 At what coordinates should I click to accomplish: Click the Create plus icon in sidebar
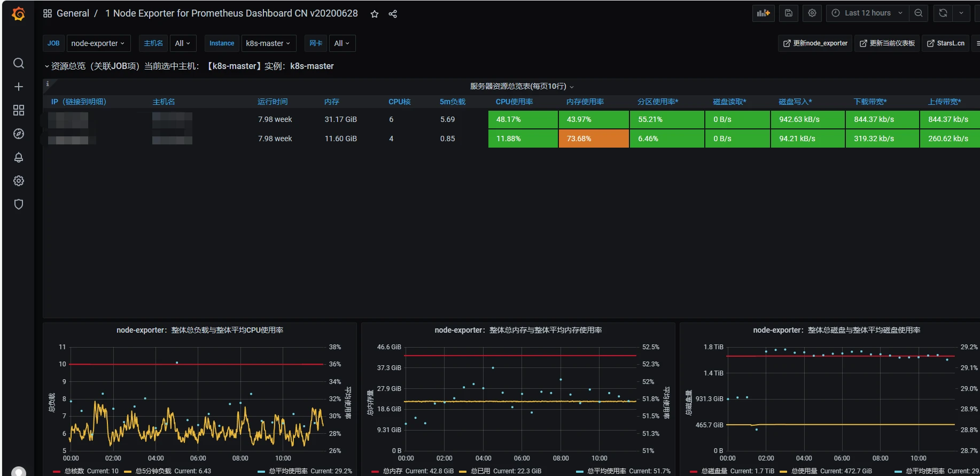coord(19,87)
